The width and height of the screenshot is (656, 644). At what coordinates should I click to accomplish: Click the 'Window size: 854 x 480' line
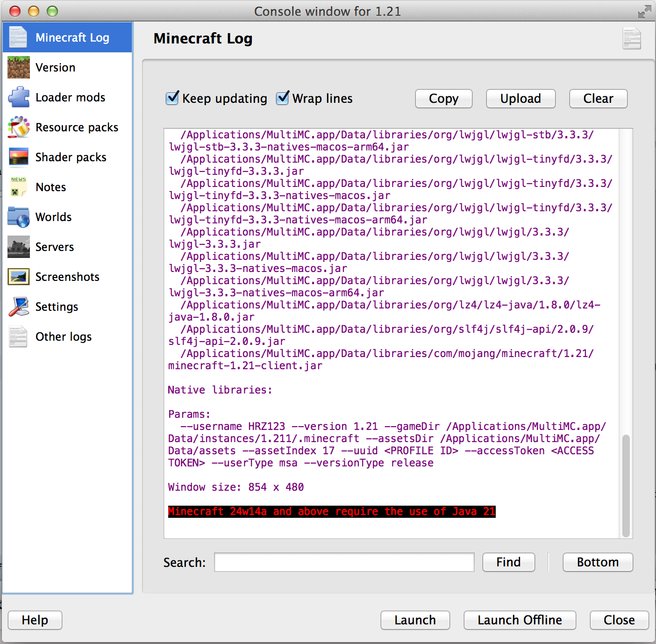pos(236,487)
